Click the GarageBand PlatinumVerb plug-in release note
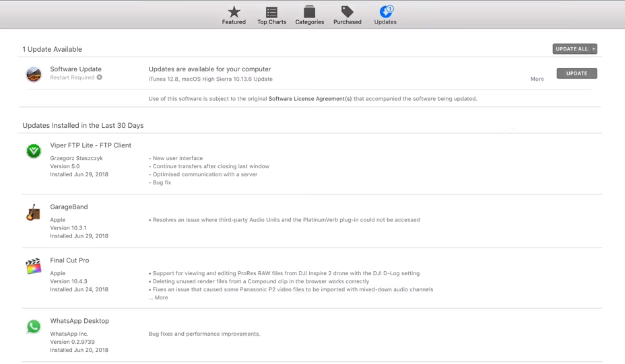The width and height of the screenshot is (625, 364). (284, 220)
